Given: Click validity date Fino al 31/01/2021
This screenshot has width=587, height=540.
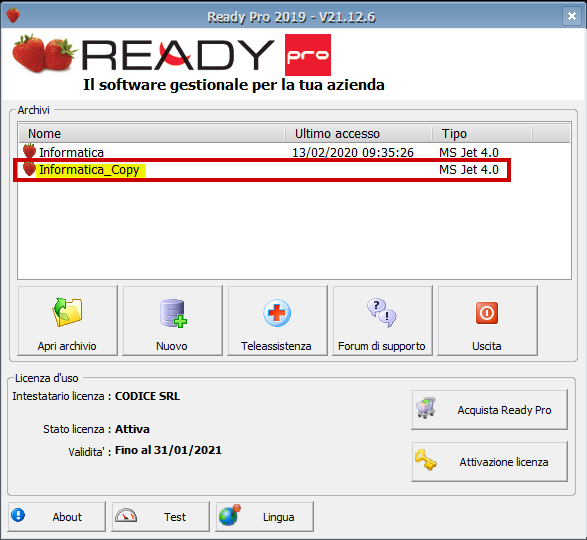Looking at the screenshot, I should pos(168,450).
